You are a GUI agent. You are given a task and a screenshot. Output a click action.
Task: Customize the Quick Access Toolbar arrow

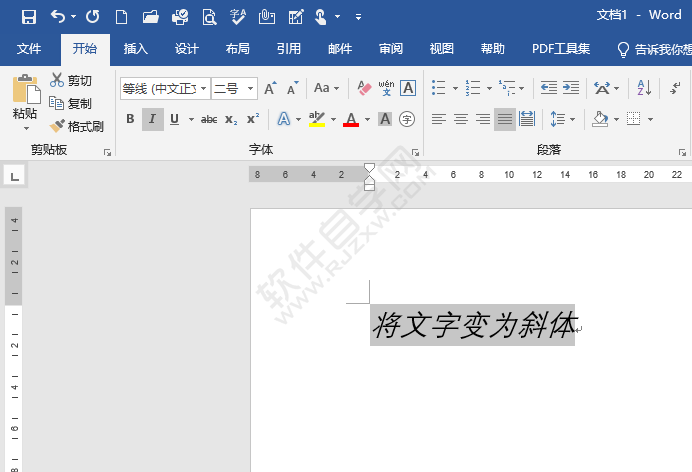[x=358, y=17]
